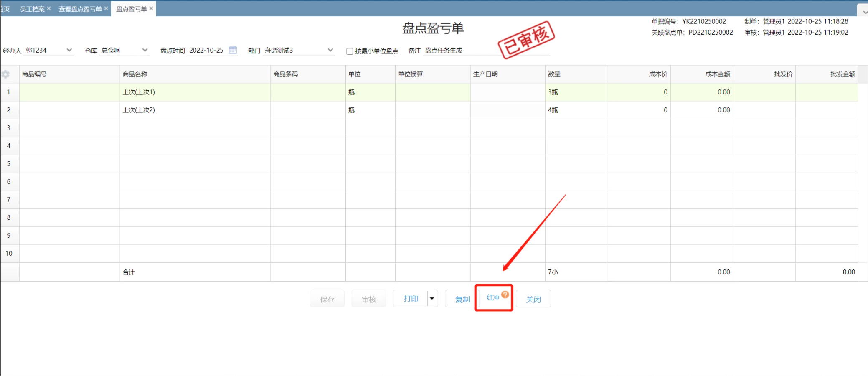Click the 打印 button
The height and width of the screenshot is (376, 868).
coord(410,299)
